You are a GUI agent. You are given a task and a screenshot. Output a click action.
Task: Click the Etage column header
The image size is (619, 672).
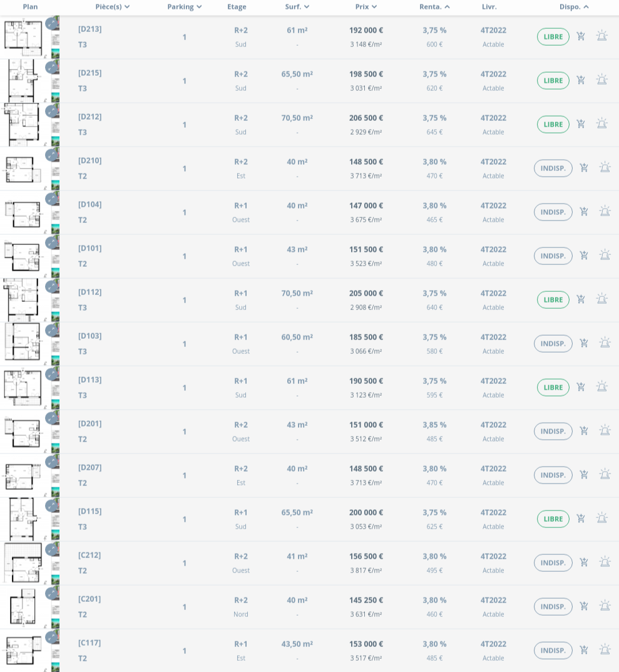click(x=237, y=7)
